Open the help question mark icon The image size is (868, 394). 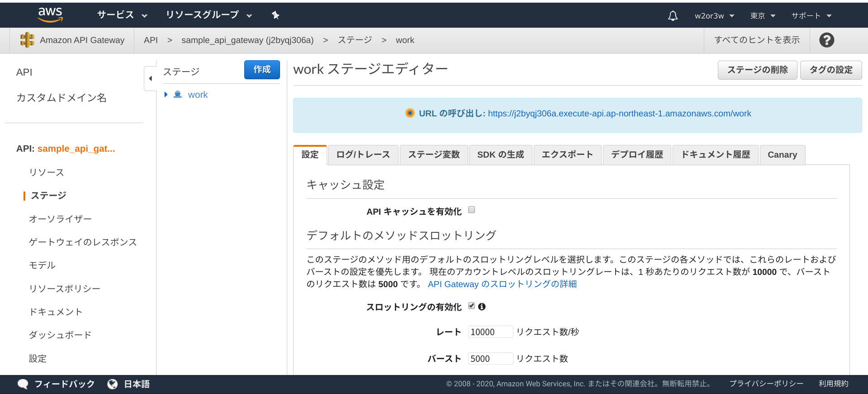pos(826,40)
